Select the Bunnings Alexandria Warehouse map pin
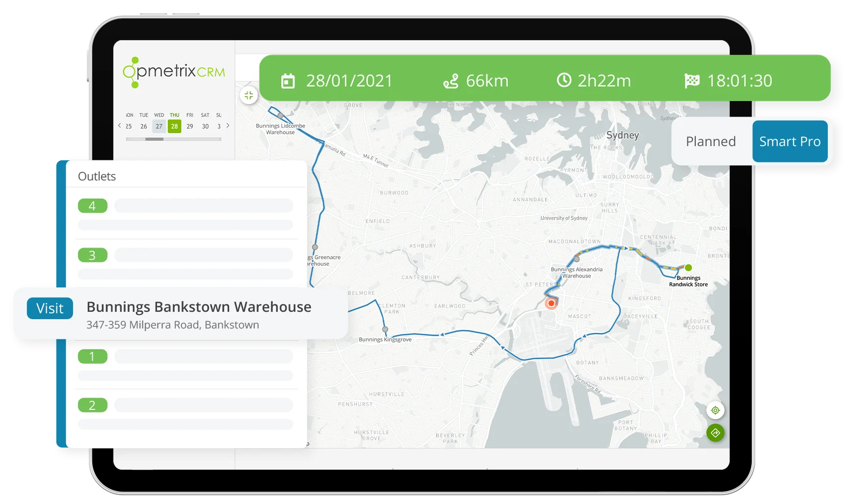The width and height of the screenshot is (844, 504). click(577, 259)
